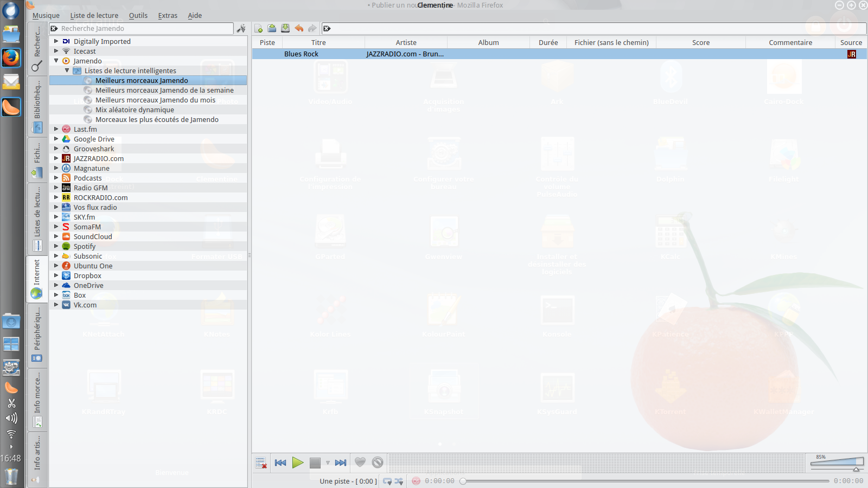
Task: Click the track seek slider
Action: coord(645,481)
